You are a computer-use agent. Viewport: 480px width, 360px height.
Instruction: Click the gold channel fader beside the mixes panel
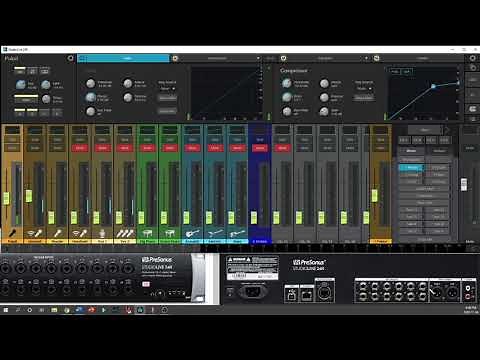[375, 195]
